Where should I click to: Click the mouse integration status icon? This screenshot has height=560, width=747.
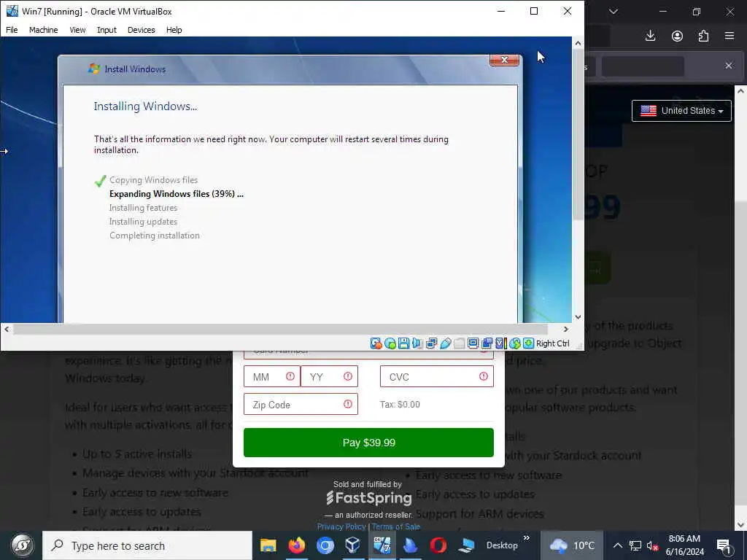(514, 343)
